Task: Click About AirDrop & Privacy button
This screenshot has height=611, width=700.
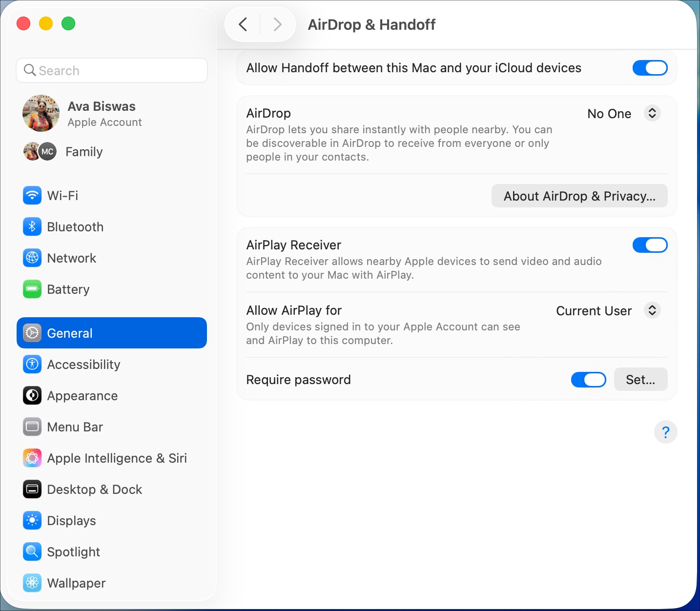Action: [579, 196]
